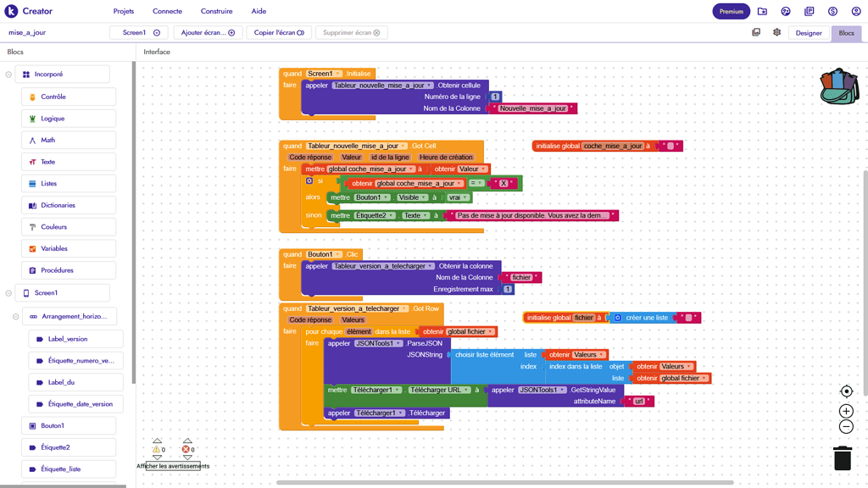Toggle 'Afficher les avertissements'
This screenshot has width=868, height=488.
coord(172,464)
